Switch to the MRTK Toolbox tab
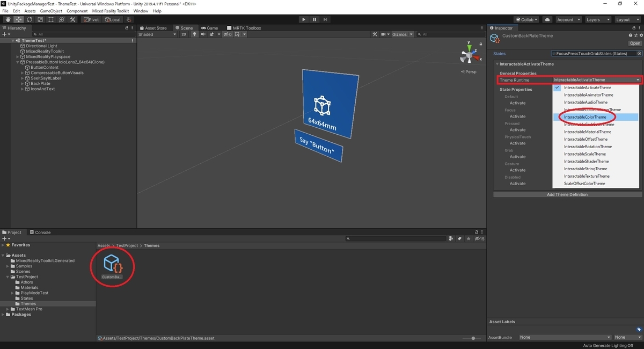This screenshot has height=349, width=644. click(x=244, y=28)
